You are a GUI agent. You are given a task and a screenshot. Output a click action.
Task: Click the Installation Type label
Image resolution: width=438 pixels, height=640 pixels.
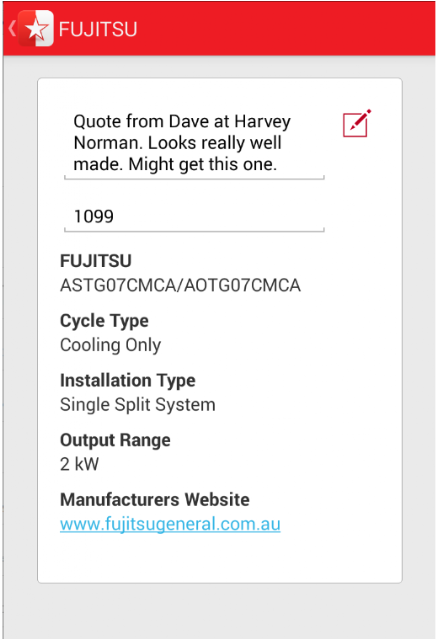click(x=128, y=380)
